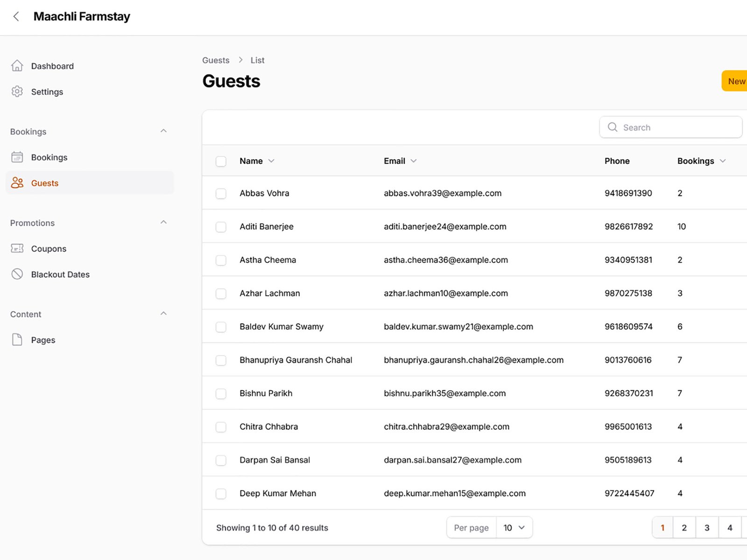Viewport: 747px width, 560px height.
Task: Select Aditi Banerjee's row checkbox
Action: pyautogui.click(x=221, y=227)
